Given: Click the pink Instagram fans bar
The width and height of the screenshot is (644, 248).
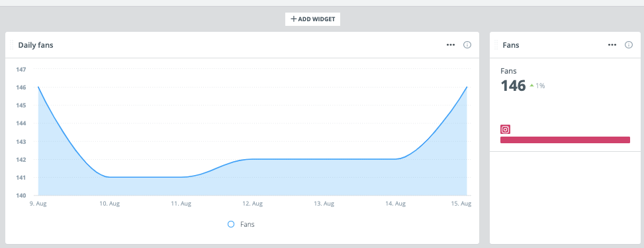Looking at the screenshot, I should 565,140.
